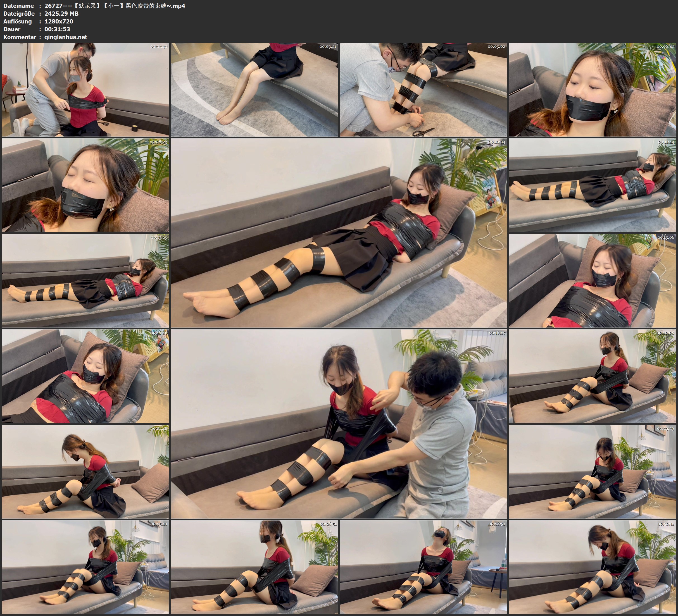Select the large frame at 00:18:27
Screen dimensions: 678x616
click(x=339, y=424)
